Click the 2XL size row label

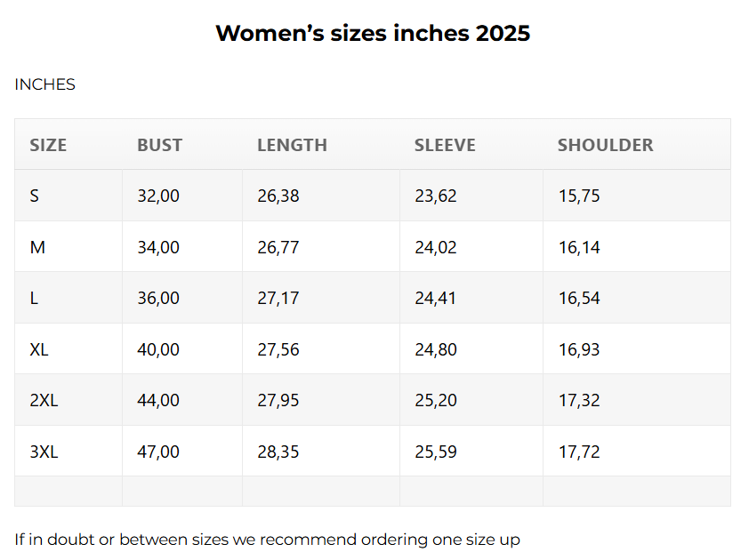[44, 400]
